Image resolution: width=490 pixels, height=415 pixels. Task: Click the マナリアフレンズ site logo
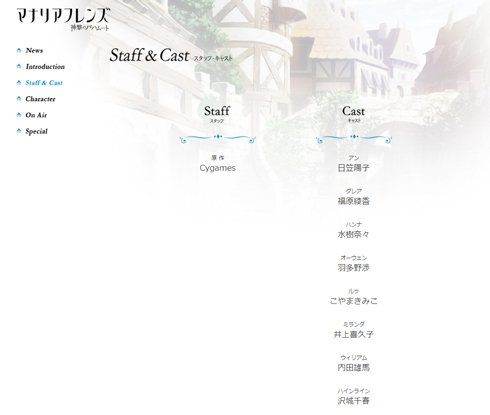63,19
